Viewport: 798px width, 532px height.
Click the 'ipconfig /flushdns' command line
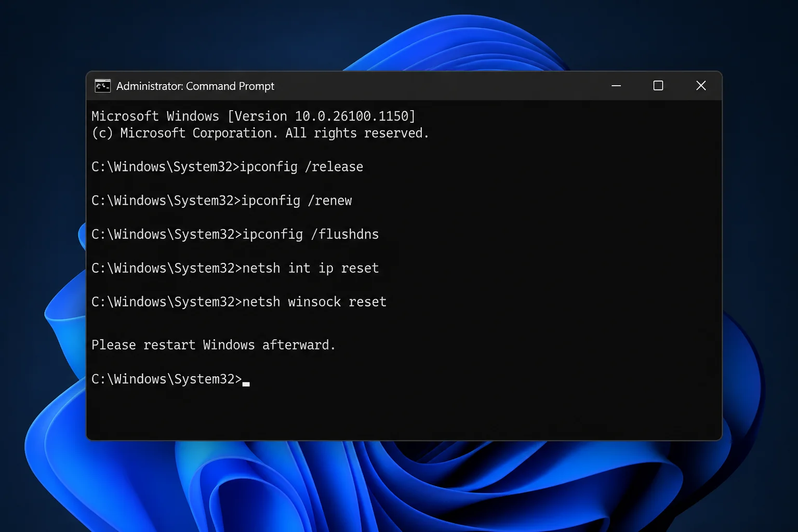pos(235,235)
